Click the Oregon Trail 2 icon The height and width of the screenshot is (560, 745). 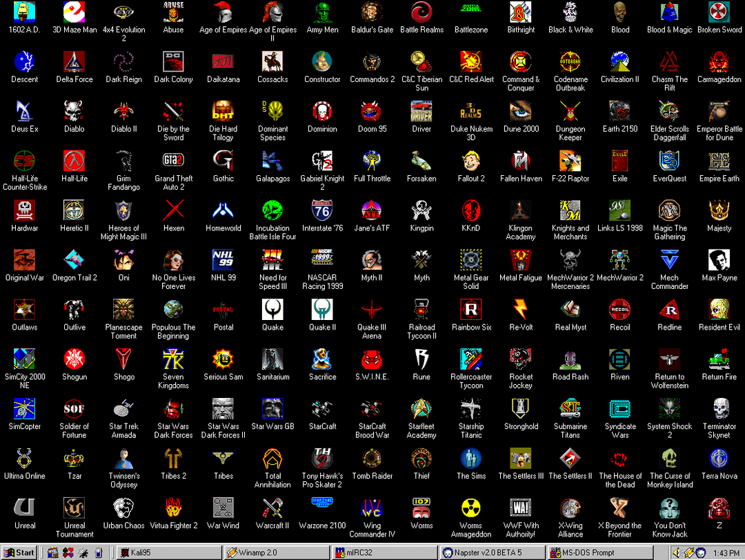74,260
